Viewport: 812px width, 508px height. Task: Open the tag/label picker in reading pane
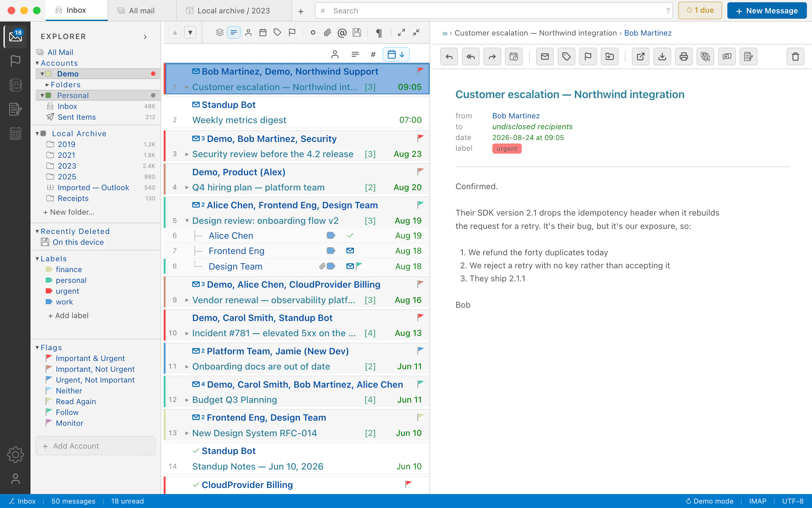566,57
